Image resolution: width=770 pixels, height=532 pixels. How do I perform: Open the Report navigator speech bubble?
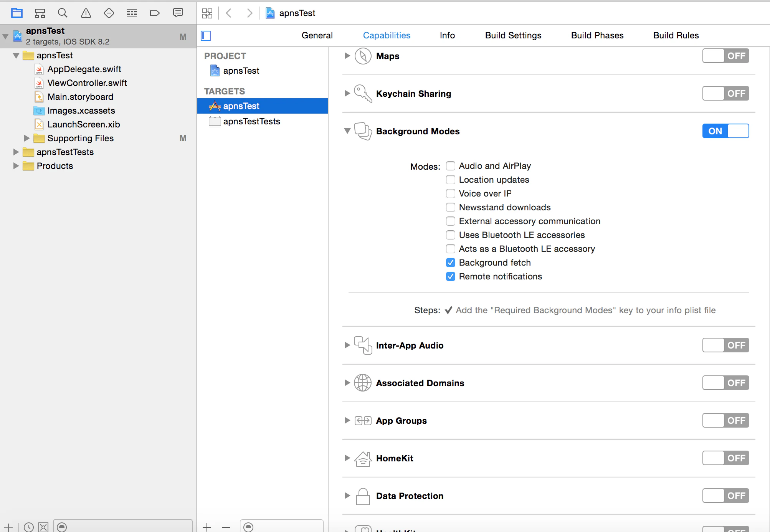coord(178,13)
